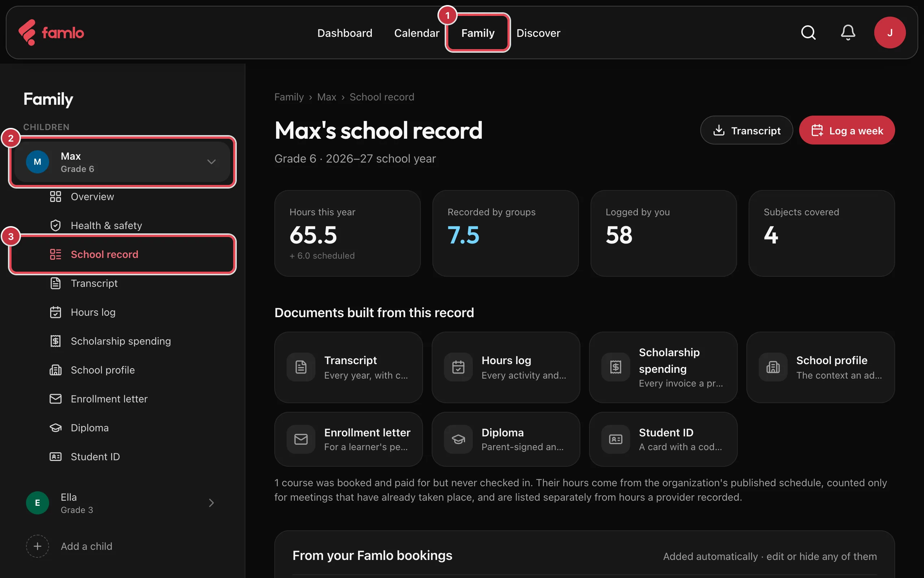Click "Grade 6 · 2026–27 school year" text
Screen dimensions: 924x578
tap(355, 159)
